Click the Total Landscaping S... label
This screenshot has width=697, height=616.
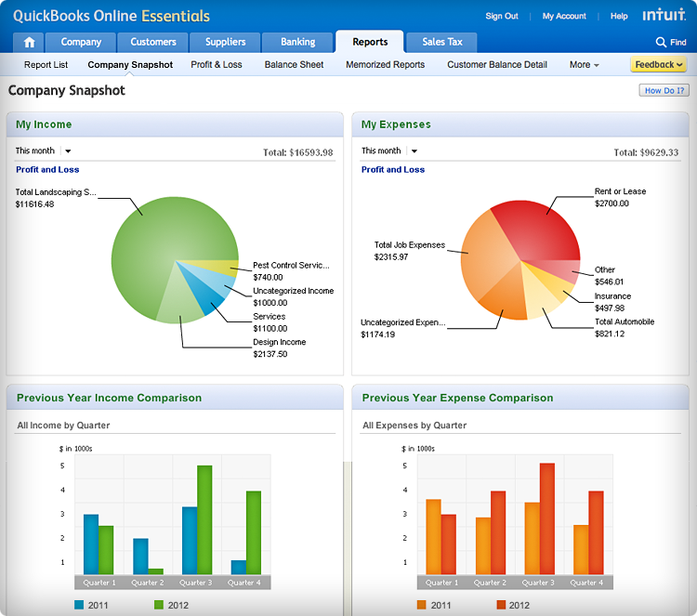(56, 192)
